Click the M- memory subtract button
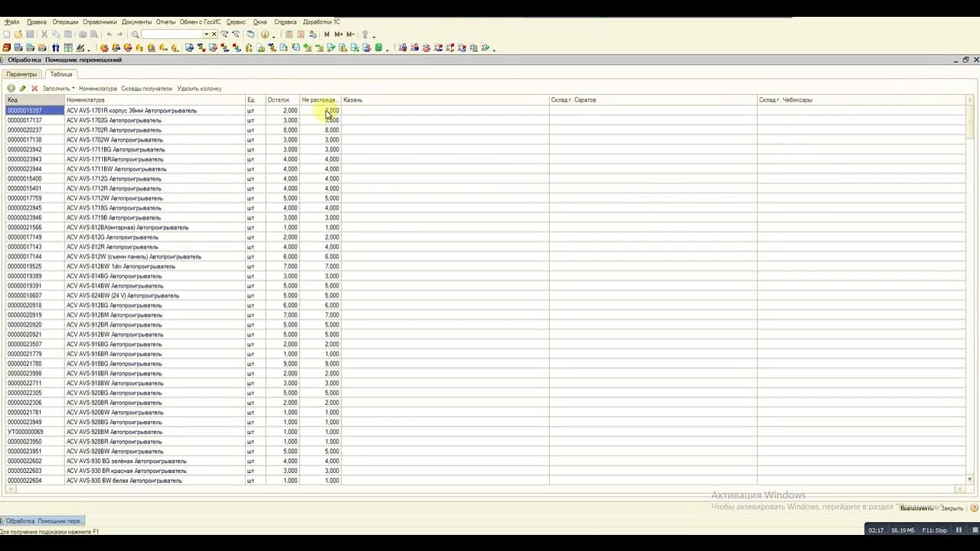Screen dimensions: 980x551 [350, 34]
